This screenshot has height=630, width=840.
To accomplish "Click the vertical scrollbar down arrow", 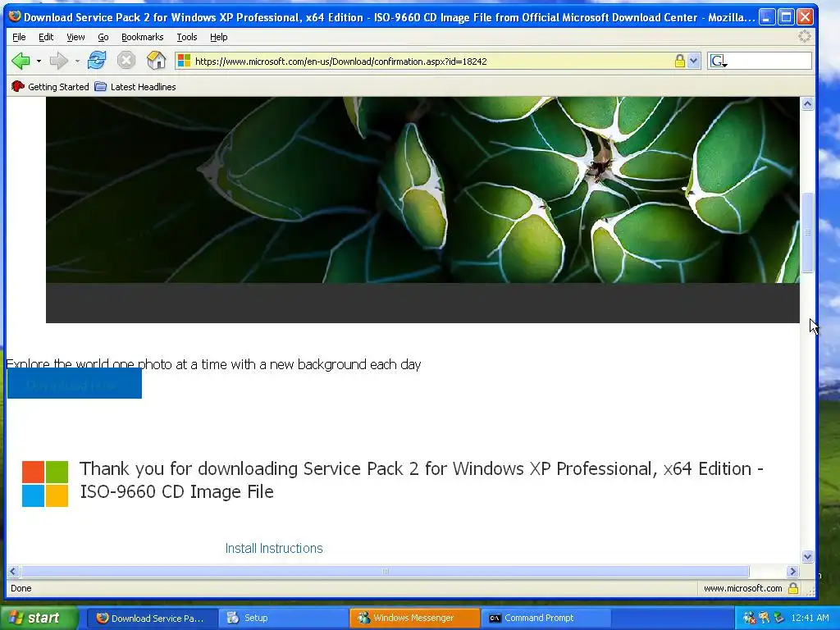I will pos(807,557).
